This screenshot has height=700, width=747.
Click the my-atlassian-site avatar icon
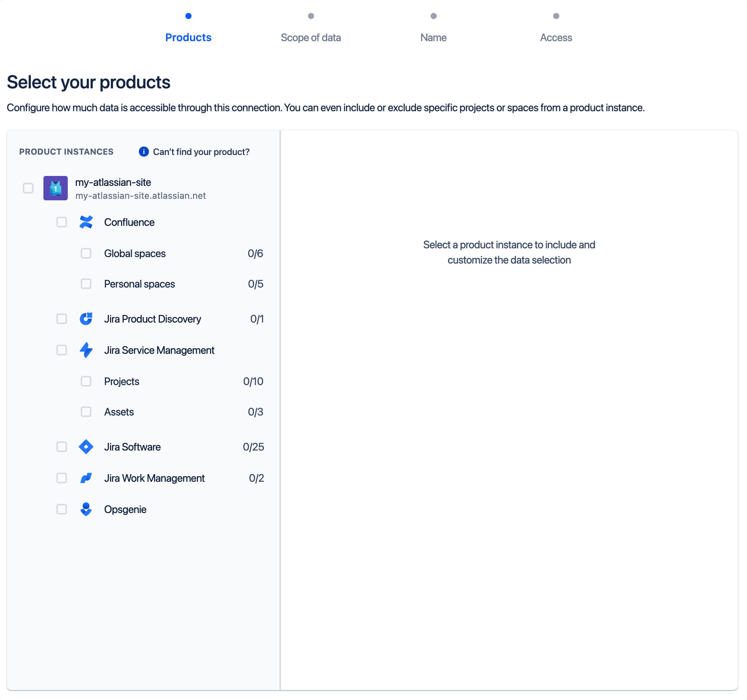point(56,188)
